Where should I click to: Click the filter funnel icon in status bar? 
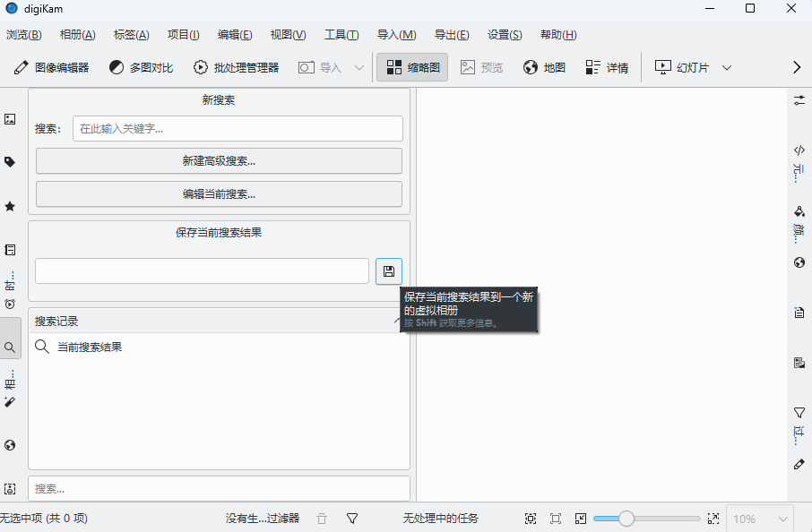pyautogui.click(x=352, y=519)
